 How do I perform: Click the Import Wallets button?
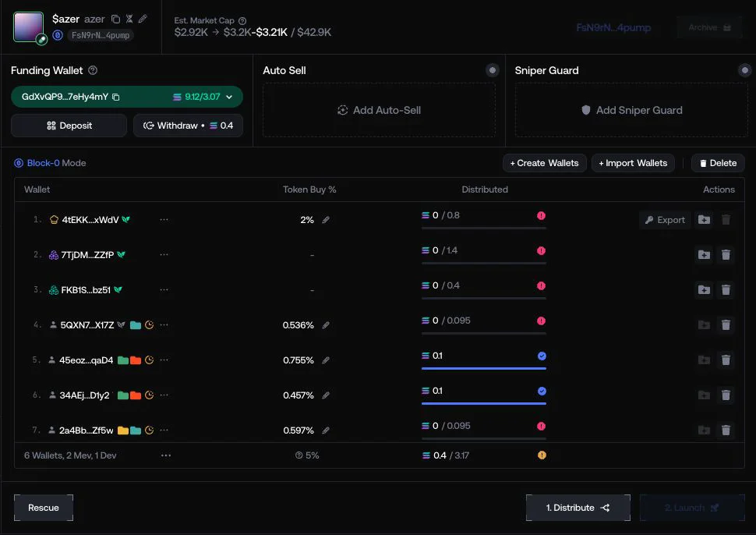tap(633, 163)
